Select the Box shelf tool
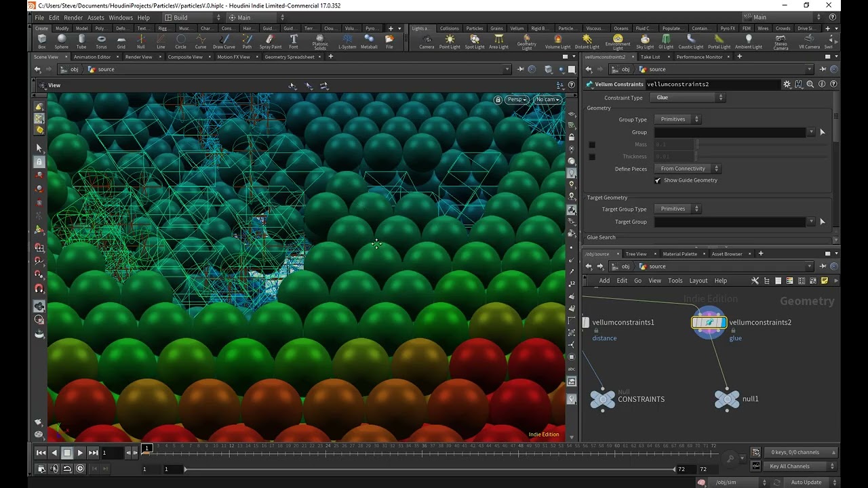Image resolution: width=868 pixels, height=488 pixels. 42,42
